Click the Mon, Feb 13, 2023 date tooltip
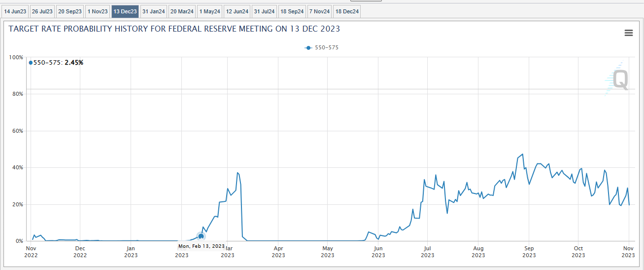644x270 pixels. click(x=201, y=246)
